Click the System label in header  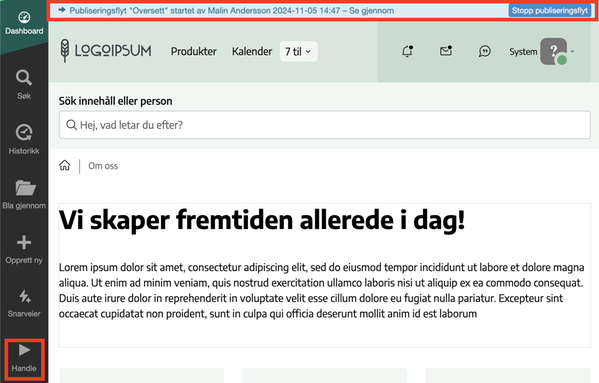(523, 52)
